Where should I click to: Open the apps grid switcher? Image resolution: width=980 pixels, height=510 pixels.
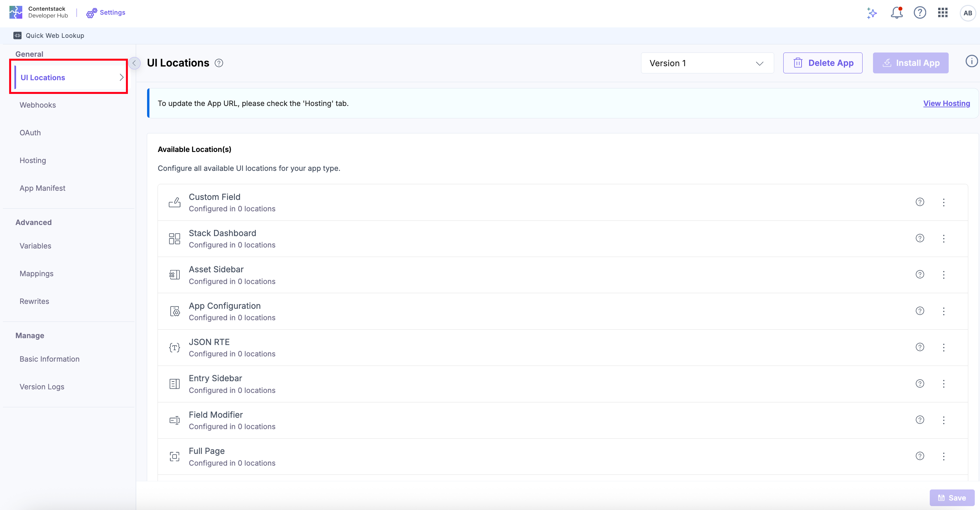pos(943,13)
